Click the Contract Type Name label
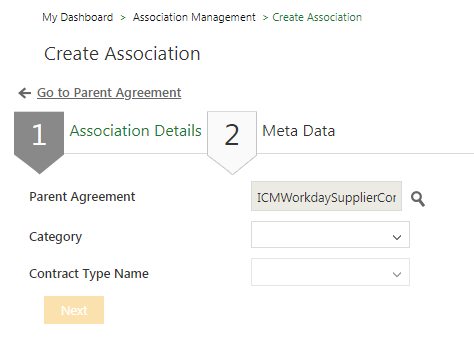The width and height of the screenshot is (474, 362). point(89,274)
